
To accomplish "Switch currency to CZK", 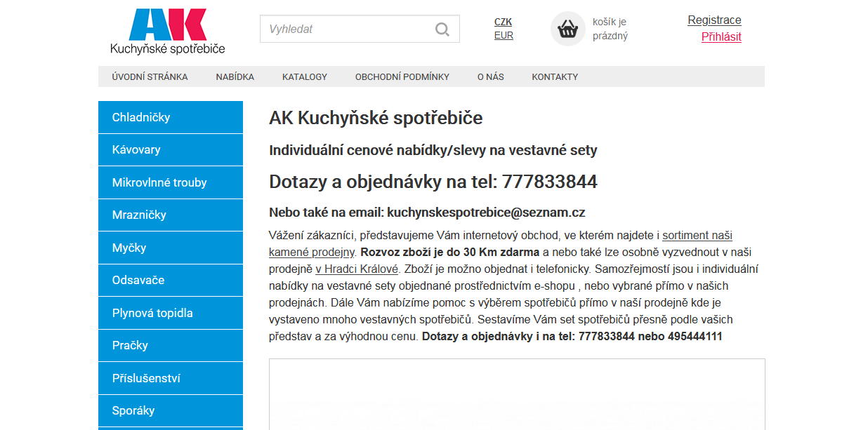I will [503, 22].
